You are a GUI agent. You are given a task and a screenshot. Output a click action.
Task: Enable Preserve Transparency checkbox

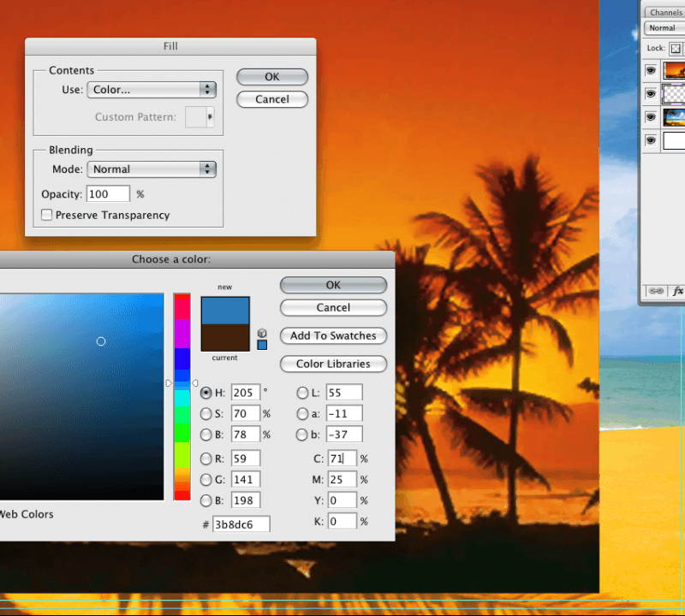coord(47,216)
